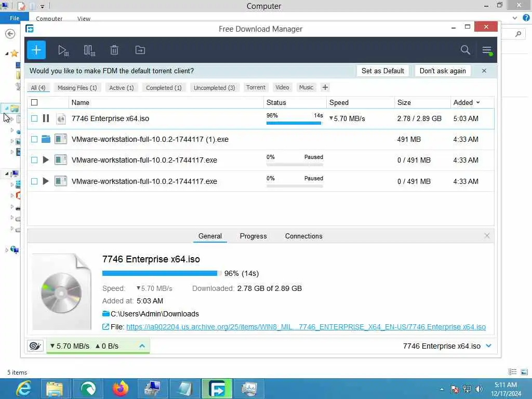Image resolution: width=532 pixels, height=399 pixels.
Task: Click the FDM logo in title bar
Action: pos(30,29)
